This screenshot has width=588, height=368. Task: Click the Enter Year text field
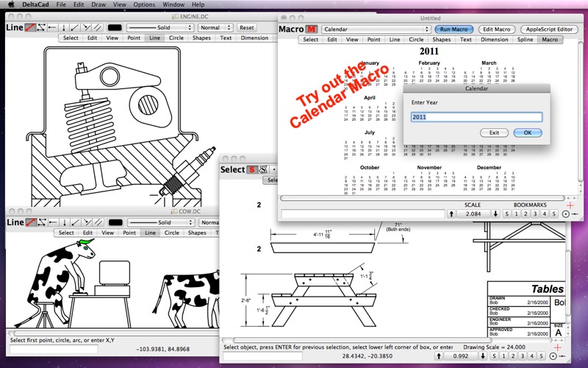coord(476,117)
